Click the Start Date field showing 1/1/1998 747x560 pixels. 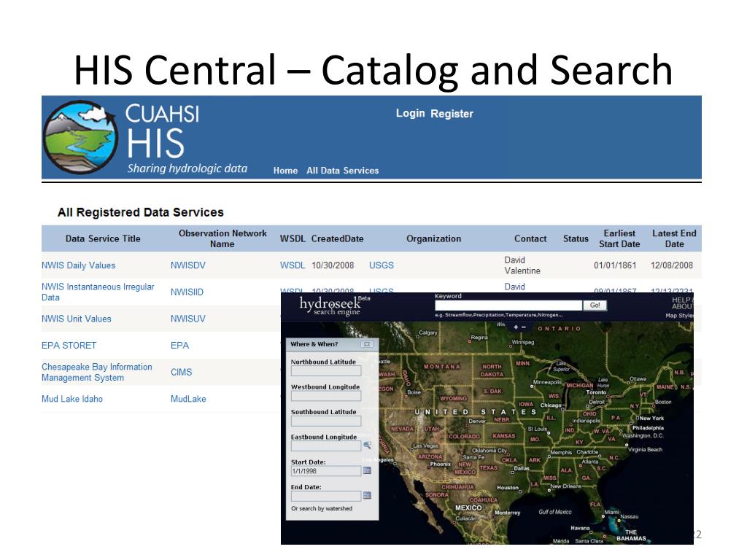tap(326, 471)
